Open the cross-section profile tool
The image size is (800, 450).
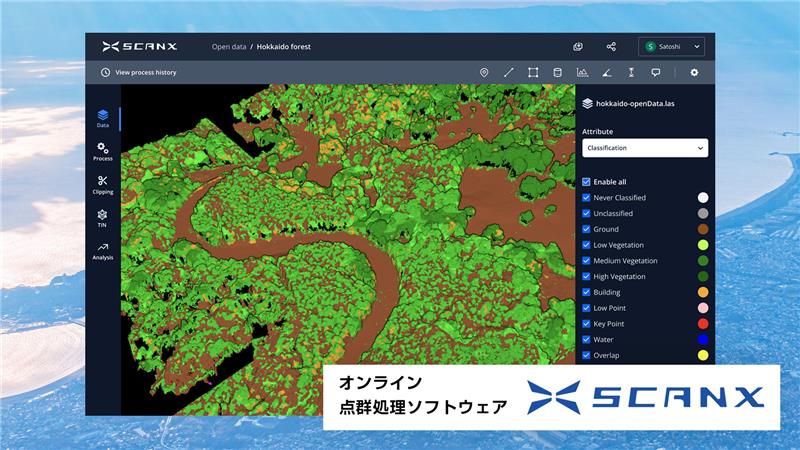(x=582, y=72)
